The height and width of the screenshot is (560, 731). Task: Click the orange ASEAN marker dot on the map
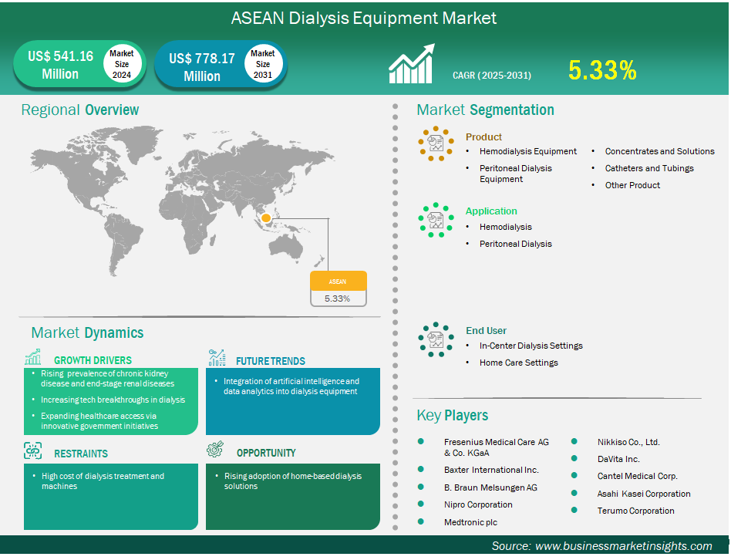click(x=266, y=218)
